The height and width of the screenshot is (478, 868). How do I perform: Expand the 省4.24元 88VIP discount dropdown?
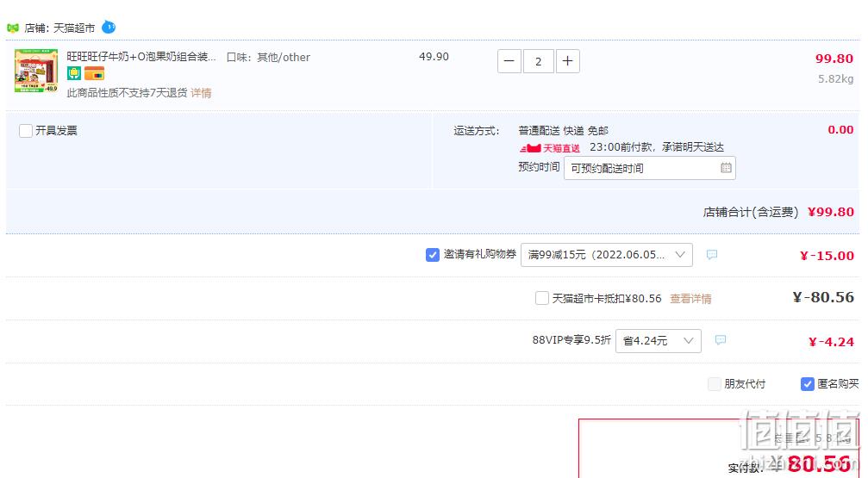(659, 341)
